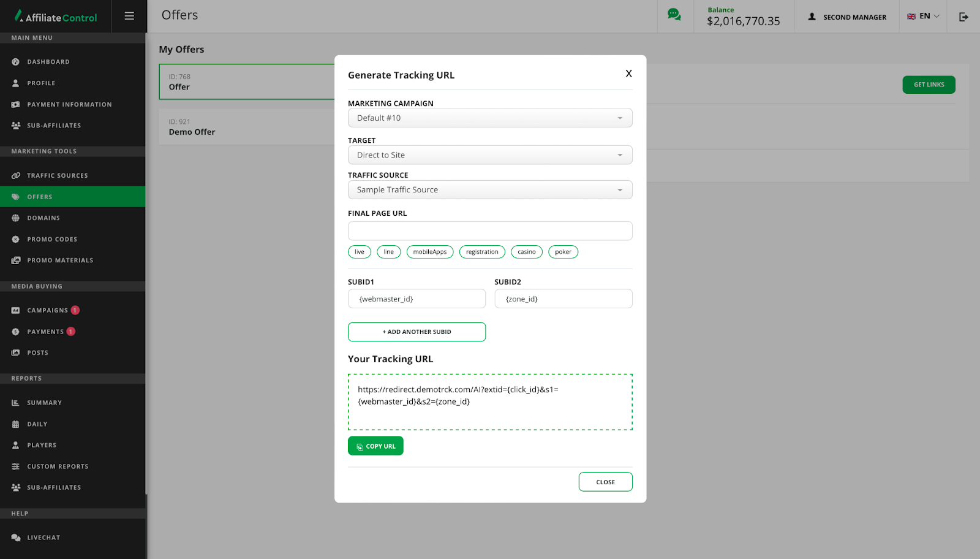Expand the Traffic Source dropdown
The image size is (980, 559).
490,190
